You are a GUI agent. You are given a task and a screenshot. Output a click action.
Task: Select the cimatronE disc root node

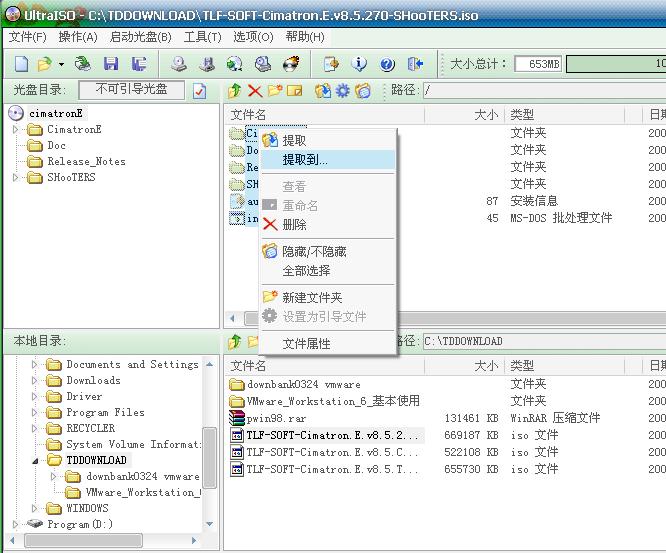click(56, 113)
